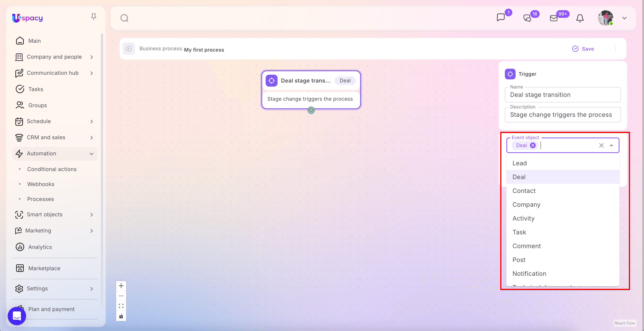
Task: Zoom in the canvas with plus button
Action: click(121, 286)
